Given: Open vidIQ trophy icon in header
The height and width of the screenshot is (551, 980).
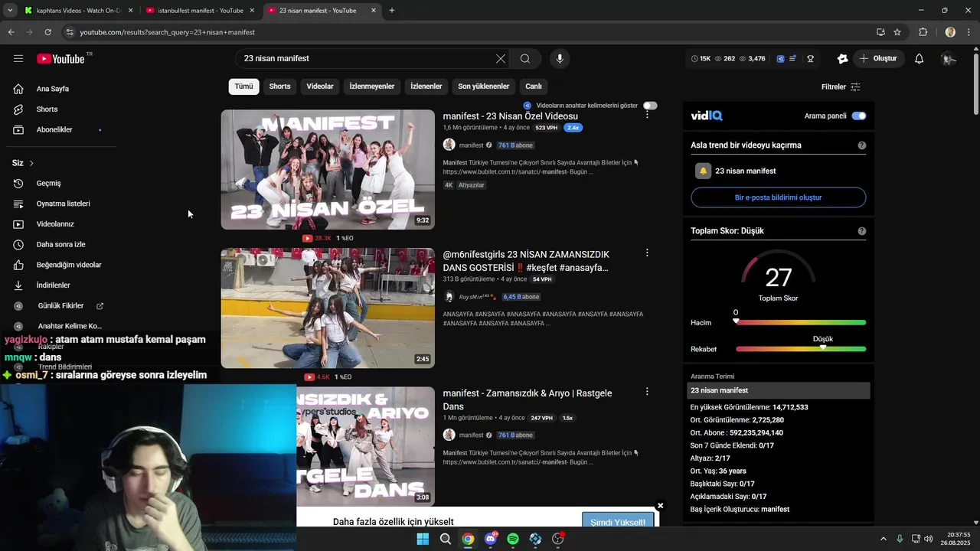Looking at the screenshot, I should click(x=810, y=59).
